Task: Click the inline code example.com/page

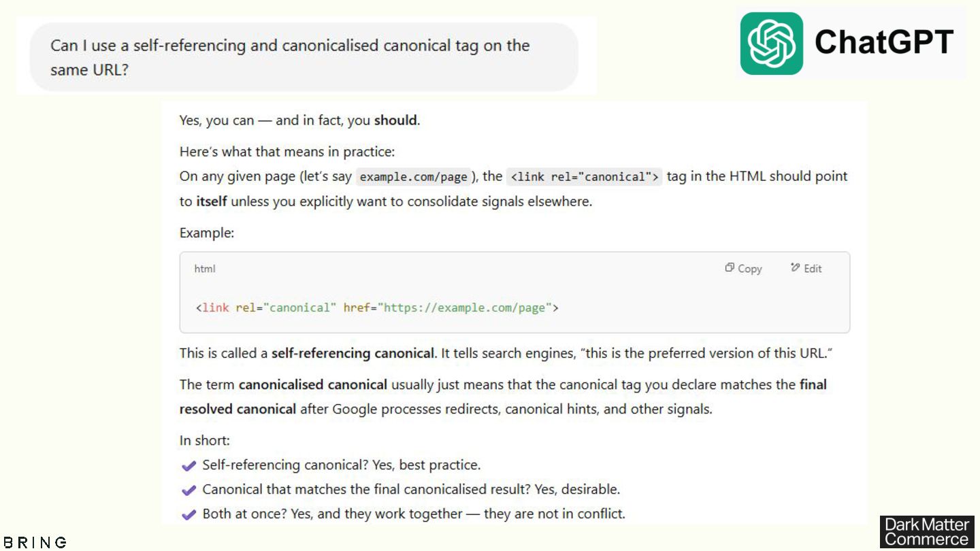Action: pyautogui.click(x=413, y=177)
